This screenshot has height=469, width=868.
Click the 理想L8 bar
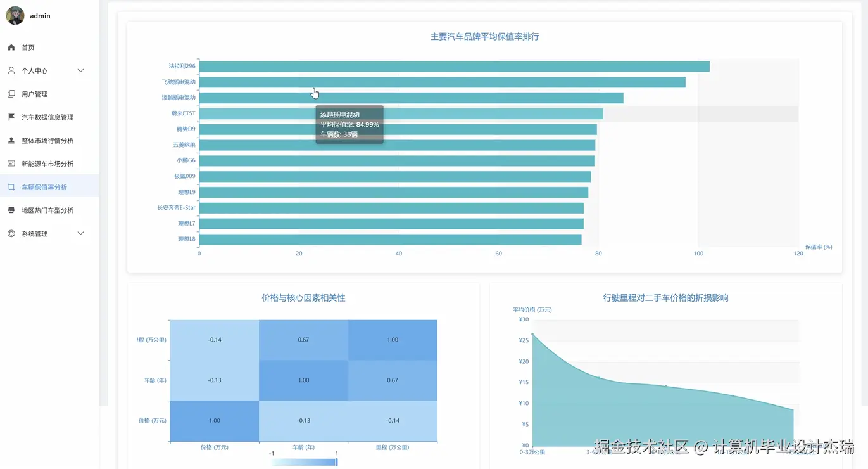390,240
